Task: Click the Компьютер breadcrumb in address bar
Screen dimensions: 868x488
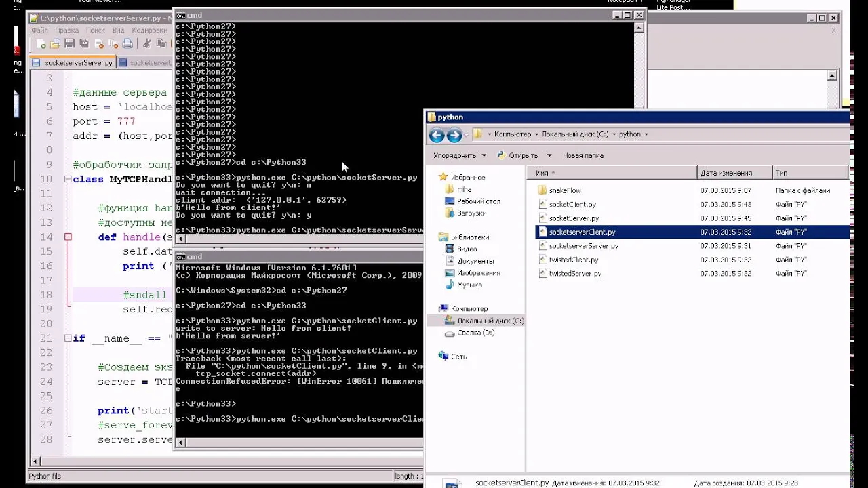Action: tap(513, 134)
